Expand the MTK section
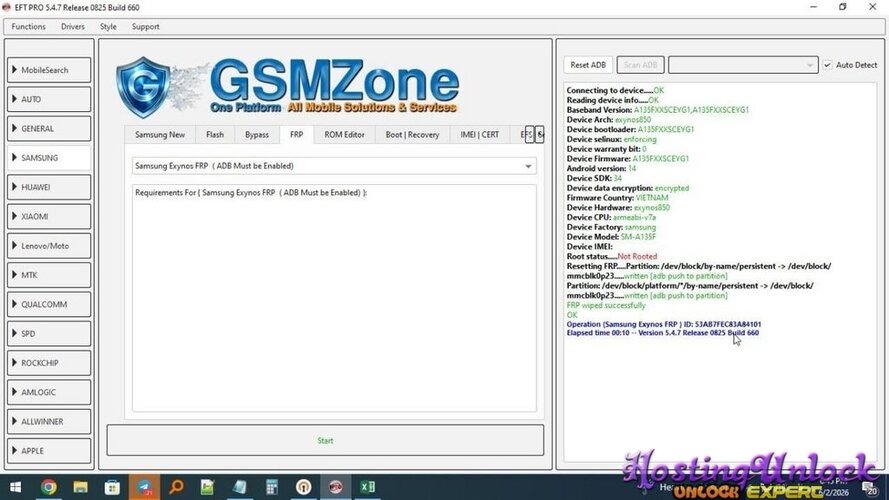Screen dimensions: 889x500 pyautogui.click(x=49, y=275)
